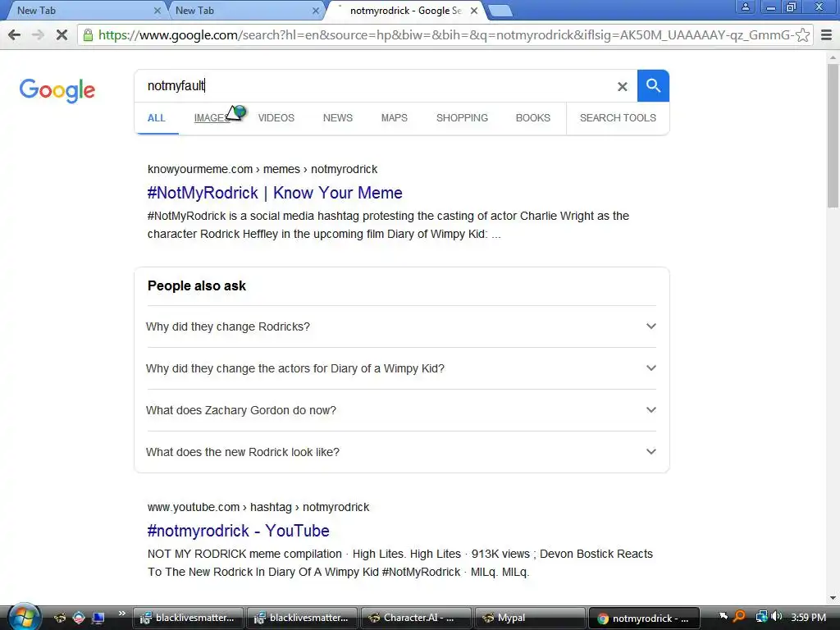Click the scrollbar down arrow
840x630 pixels.
pyautogui.click(x=833, y=598)
